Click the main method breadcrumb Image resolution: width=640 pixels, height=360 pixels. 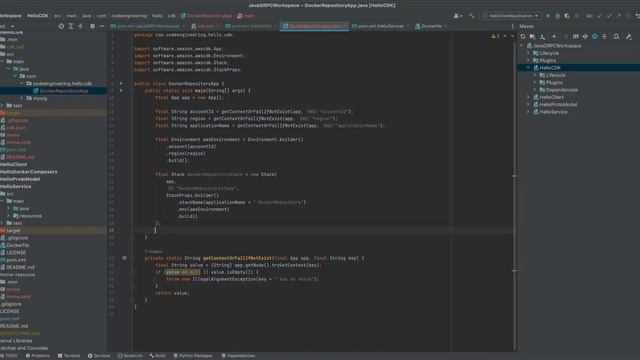click(x=246, y=16)
